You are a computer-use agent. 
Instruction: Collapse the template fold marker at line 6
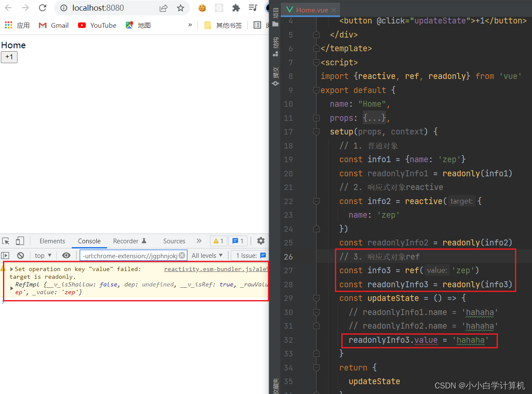point(316,48)
